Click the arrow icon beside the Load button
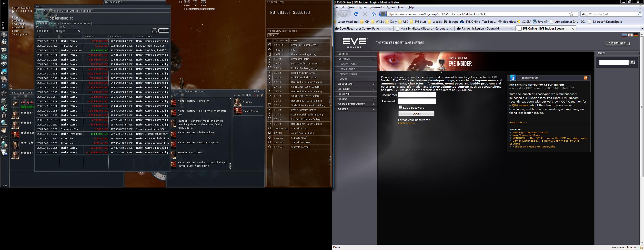The height and width of the screenshot is (250, 644). pos(154,31)
